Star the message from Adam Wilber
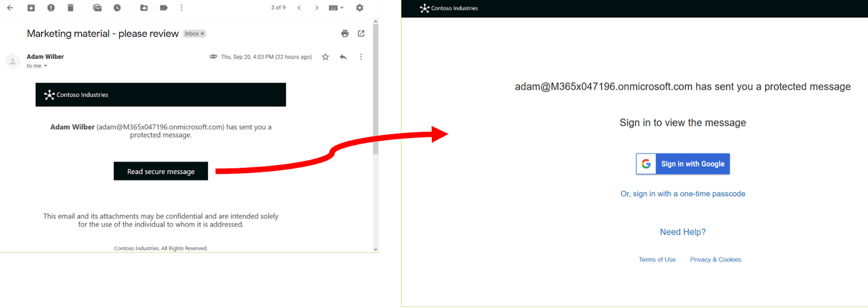 [325, 56]
